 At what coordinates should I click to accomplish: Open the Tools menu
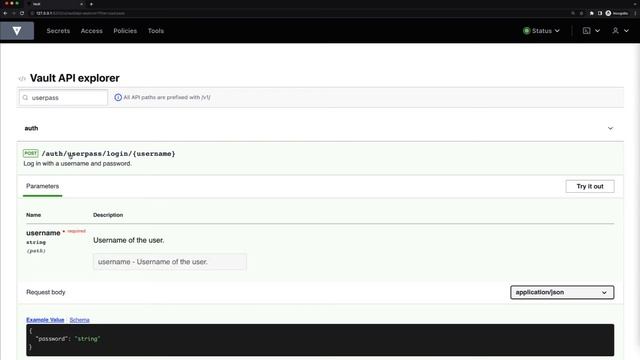point(156,31)
